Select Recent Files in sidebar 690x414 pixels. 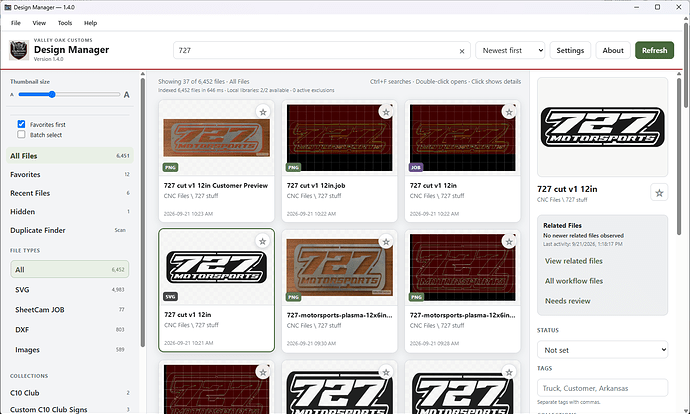[70, 193]
